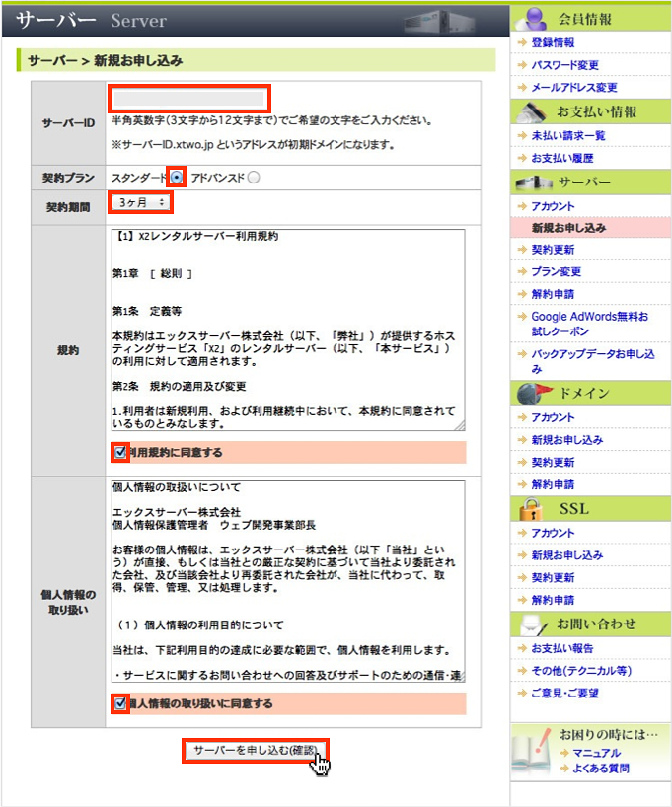Open 契約更新 under サーバー section
The image size is (672, 807).
coord(553,250)
